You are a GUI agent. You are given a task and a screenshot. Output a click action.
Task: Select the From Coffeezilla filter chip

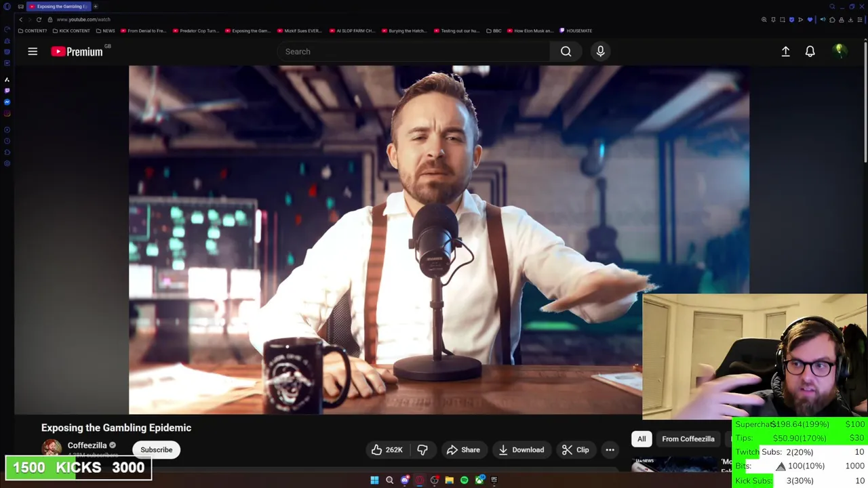click(x=688, y=439)
